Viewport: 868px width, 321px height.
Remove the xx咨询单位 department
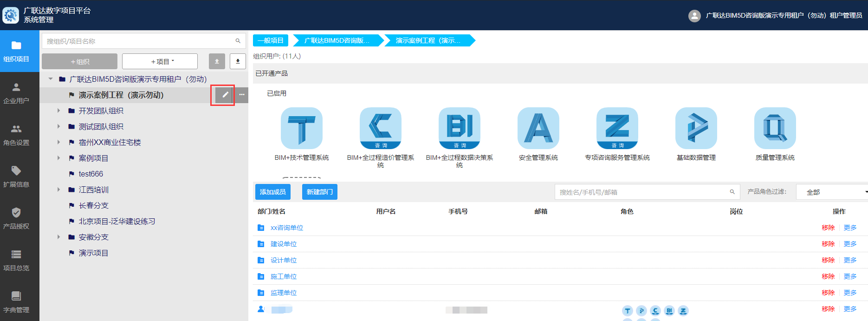point(828,228)
